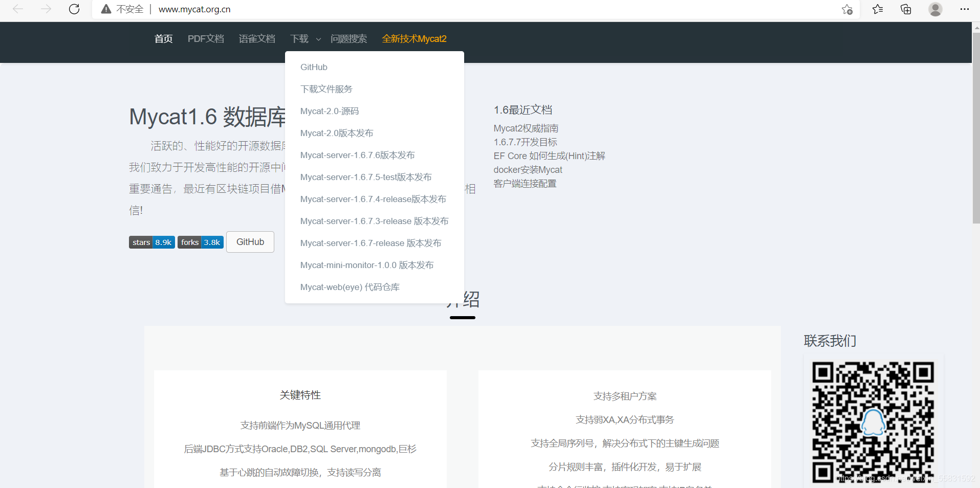Open browser settings and more menu
This screenshot has width=980, height=488.
965,9
